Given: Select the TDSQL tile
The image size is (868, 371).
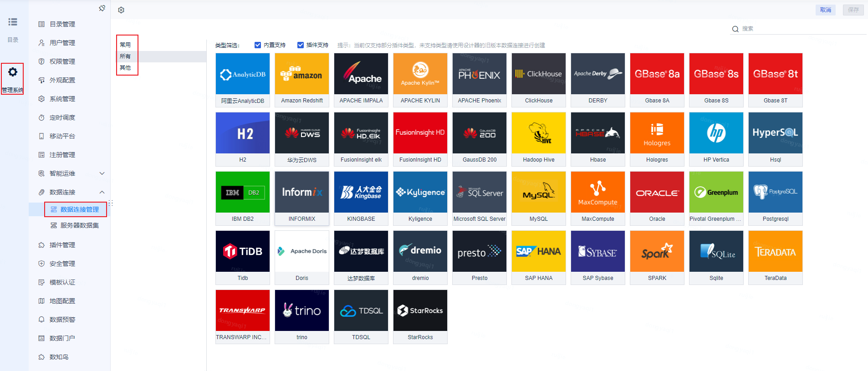Looking at the screenshot, I should tap(361, 317).
